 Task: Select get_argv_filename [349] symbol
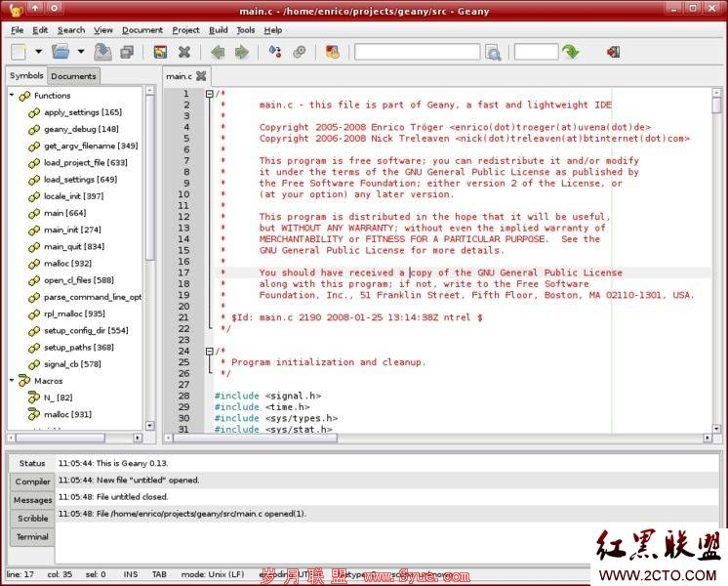91,146
